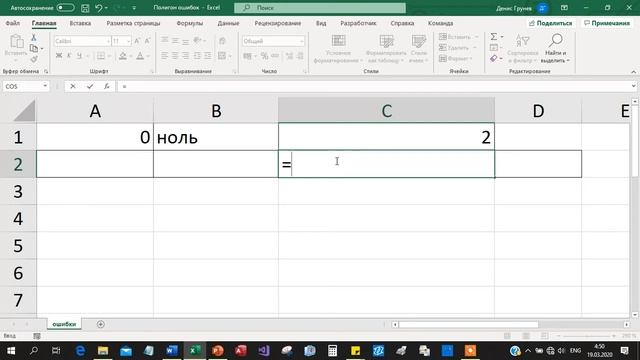Screen dimensions: 640x360
Task: Toggle the Автосохранение switch
Action: [65, 8]
